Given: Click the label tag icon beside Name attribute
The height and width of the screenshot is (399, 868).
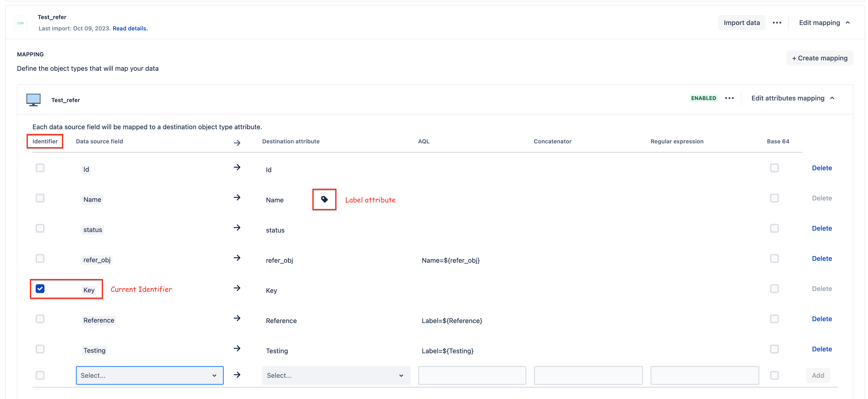Looking at the screenshot, I should pos(324,199).
